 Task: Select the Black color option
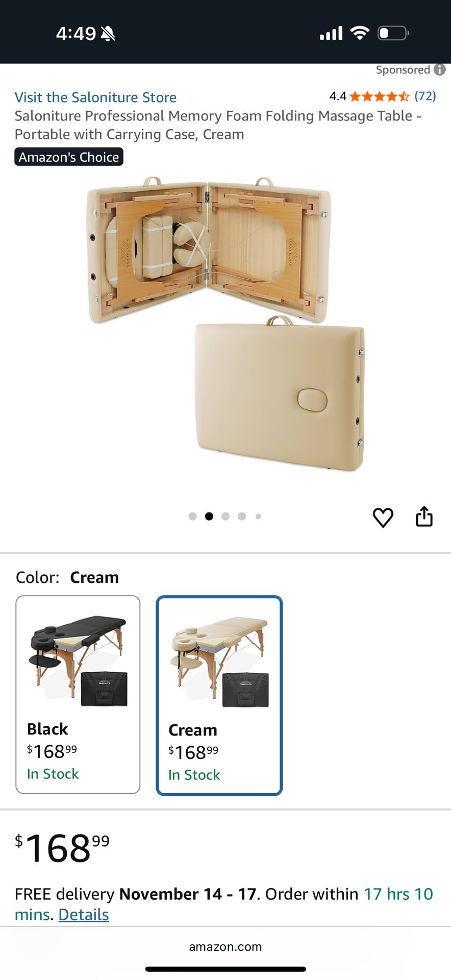pyautogui.click(x=78, y=694)
